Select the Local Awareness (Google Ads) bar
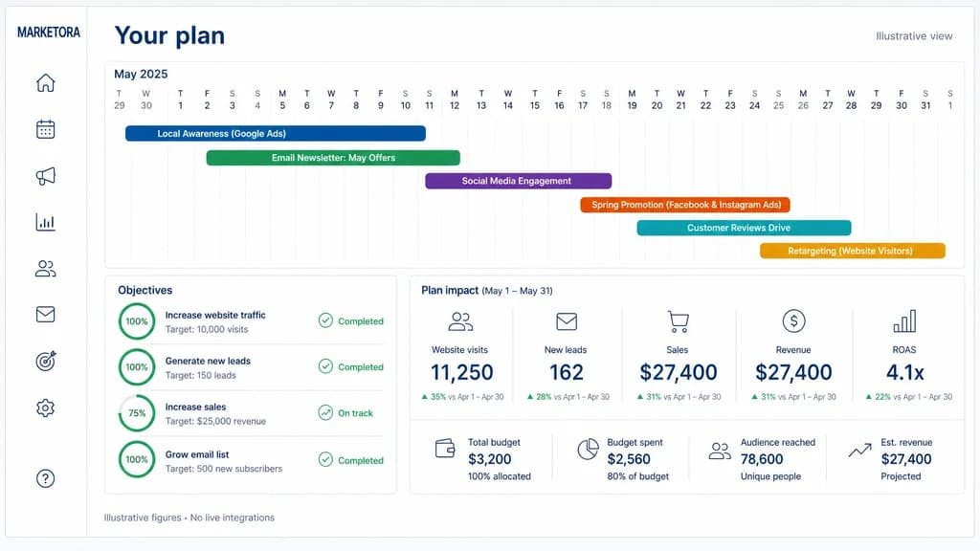This screenshot has width=980, height=551. (276, 134)
